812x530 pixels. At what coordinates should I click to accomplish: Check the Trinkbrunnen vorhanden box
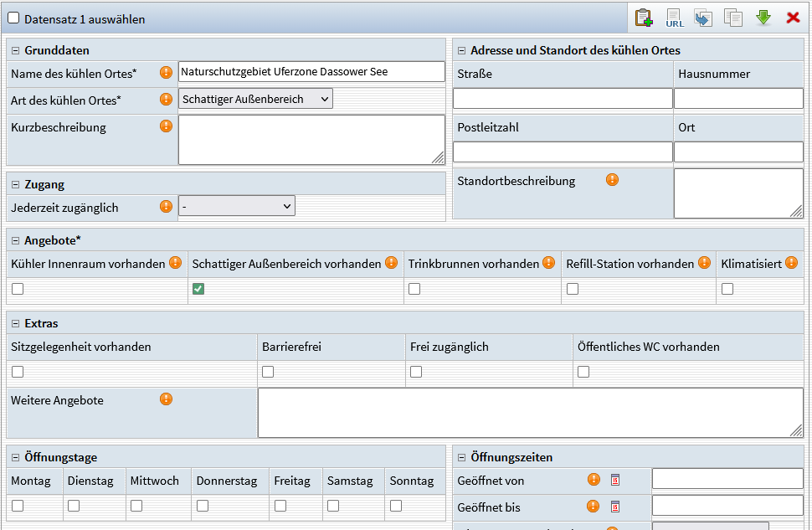414,289
